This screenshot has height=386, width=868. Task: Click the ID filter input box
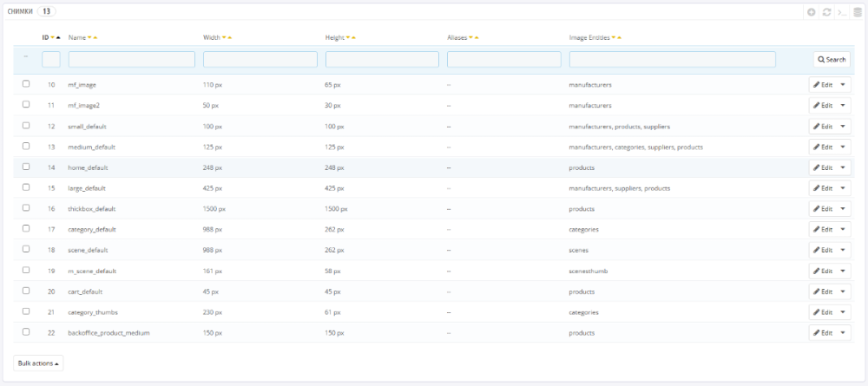tap(50, 60)
